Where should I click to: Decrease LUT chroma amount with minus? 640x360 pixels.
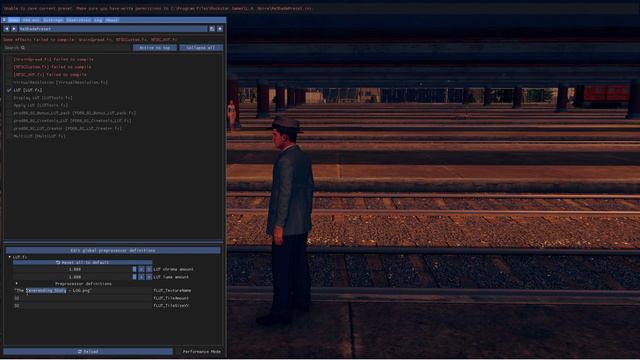142,269
